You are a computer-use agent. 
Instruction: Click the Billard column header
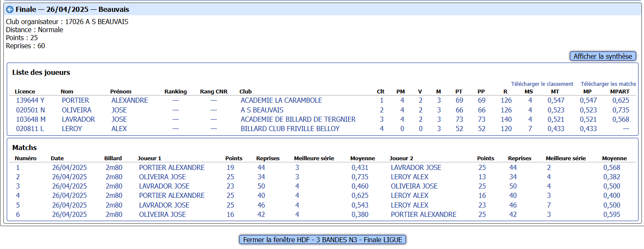click(x=113, y=158)
